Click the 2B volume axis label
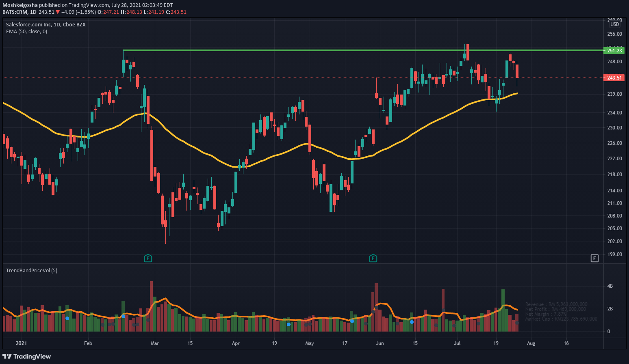This screenshot has height=364, width=629. (610, 309)
